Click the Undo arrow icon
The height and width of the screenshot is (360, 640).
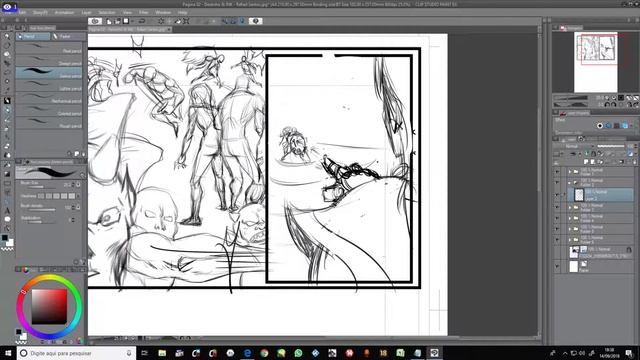tap(142, 21)
